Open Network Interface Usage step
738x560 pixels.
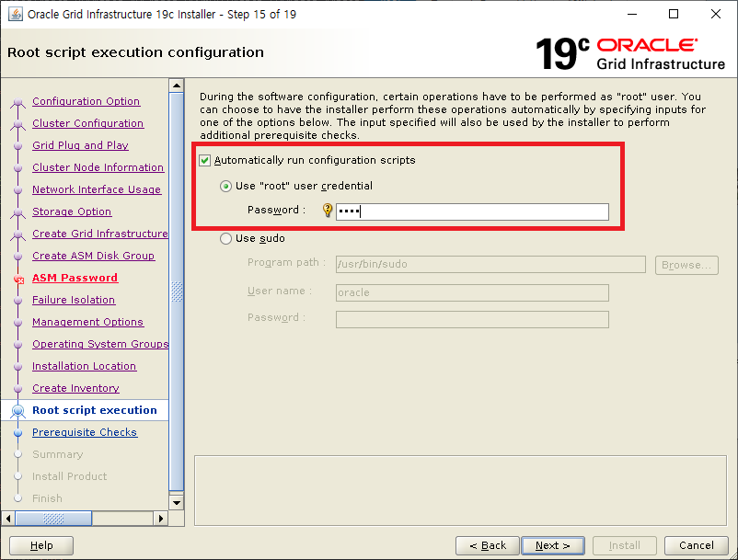(x=97, y=189)
